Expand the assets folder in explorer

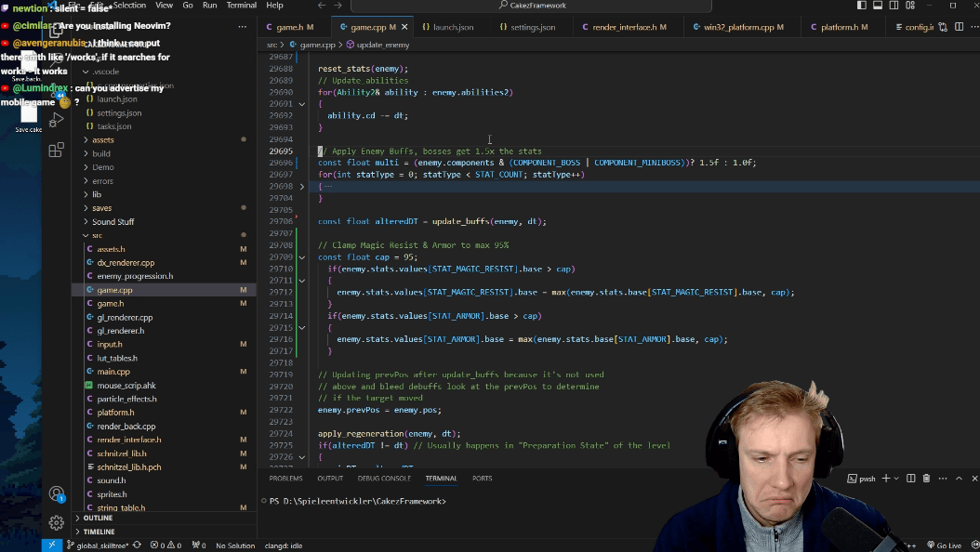(x=102, y=139)
